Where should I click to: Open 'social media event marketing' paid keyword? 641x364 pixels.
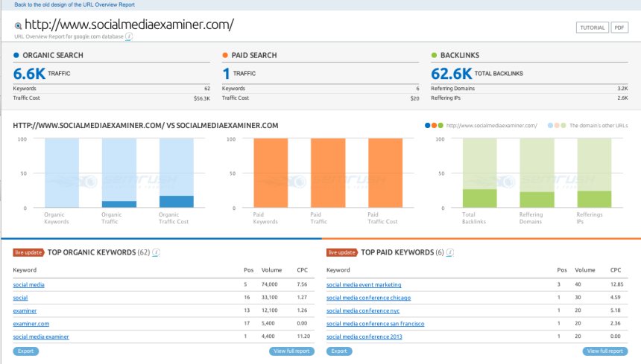[364, 285]
